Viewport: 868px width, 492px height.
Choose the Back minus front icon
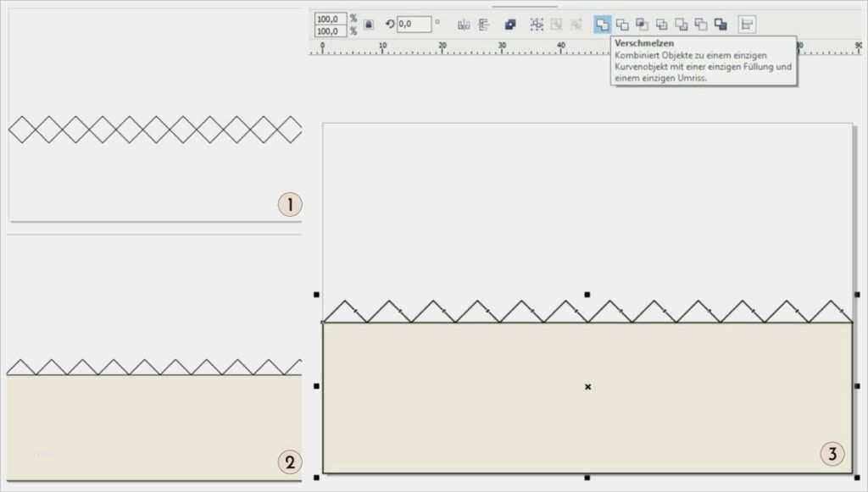coord(700,25)
